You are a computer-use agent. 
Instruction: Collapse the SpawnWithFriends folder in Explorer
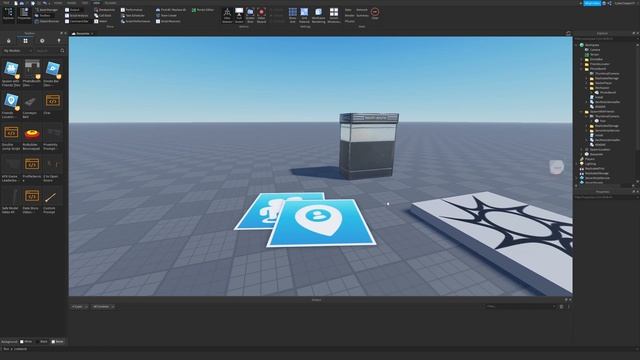(x=581, y=111)
